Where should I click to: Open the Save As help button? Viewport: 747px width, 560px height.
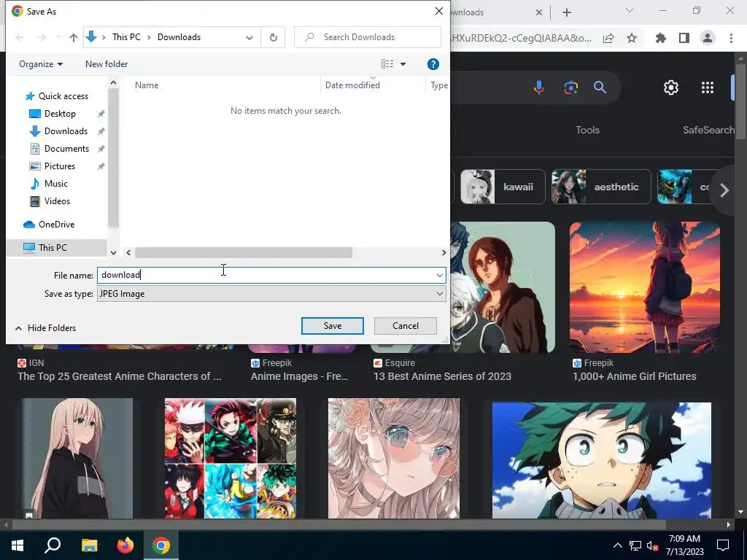coord(433,64)
